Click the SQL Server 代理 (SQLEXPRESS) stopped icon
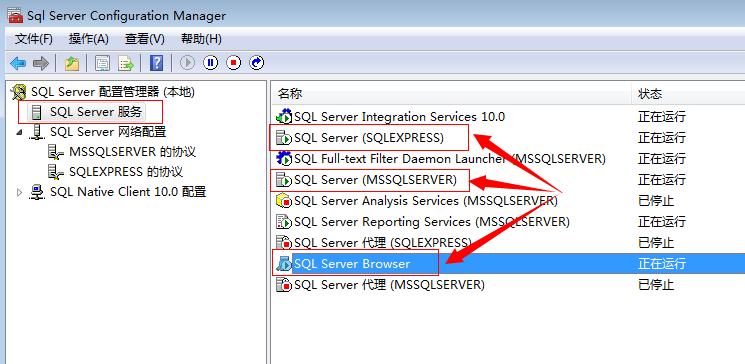The height and width of the screenshot is (364, 745). pyautogui.click(x=284, y=243)
